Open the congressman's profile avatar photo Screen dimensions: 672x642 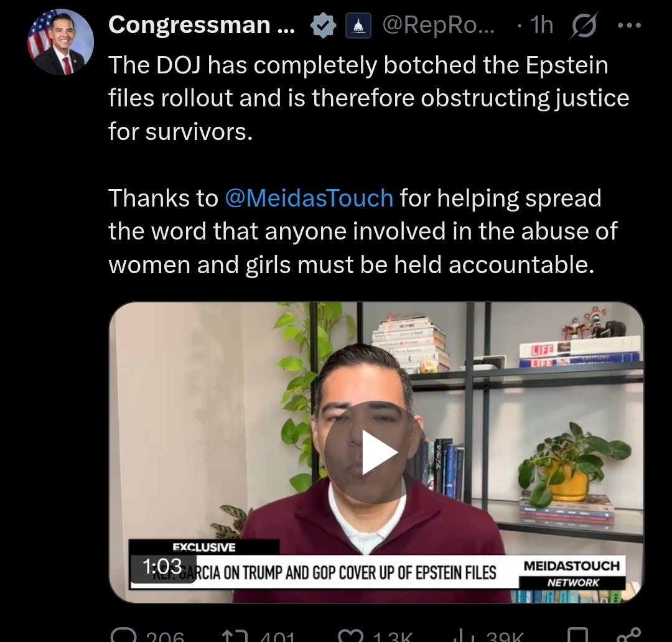(60, 42)
